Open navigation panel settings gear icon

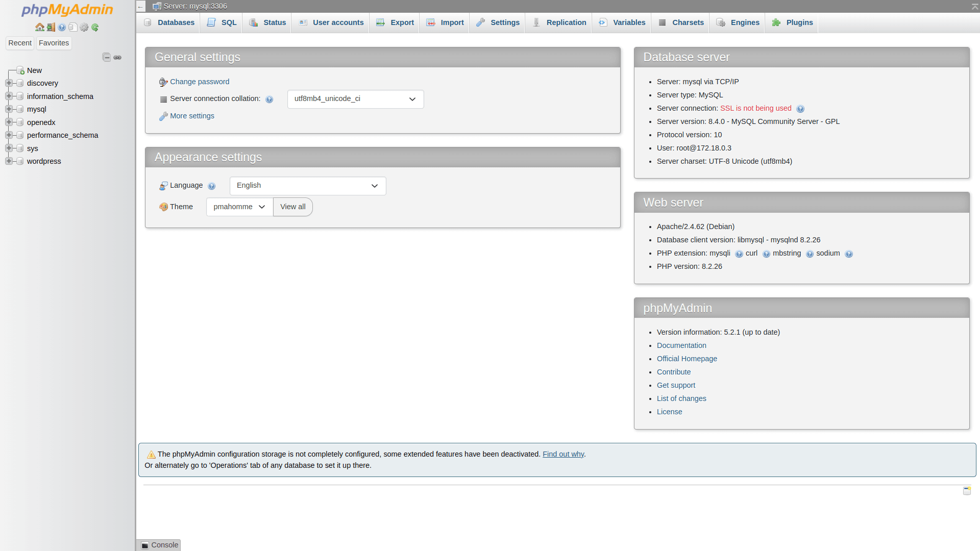[84, 27]
